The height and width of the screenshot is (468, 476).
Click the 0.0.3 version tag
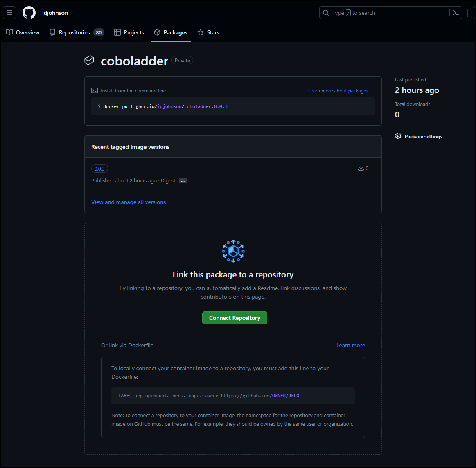pyautogui.click(x=99, y=169)
